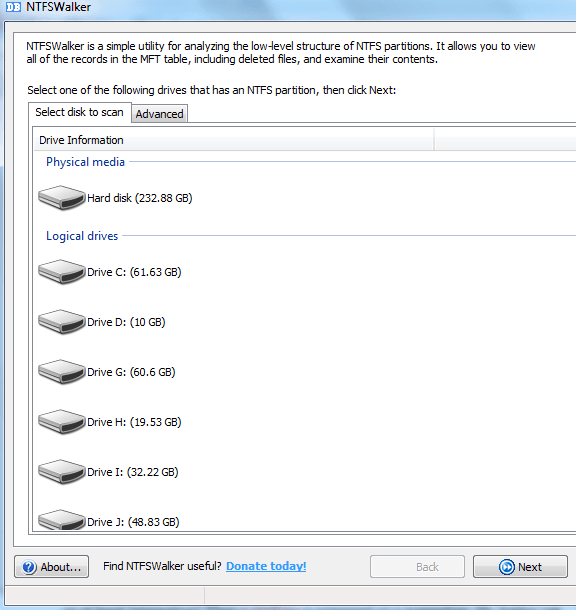576x610 pixels.
Task: Click the Physical media group header
Action: 85,162
